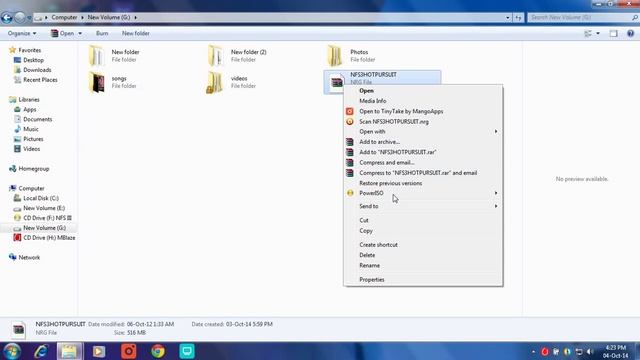Open Windows Explorer taskbar icon
The width and height of the screenshot is (640, 360).
[x=69, y=351]
